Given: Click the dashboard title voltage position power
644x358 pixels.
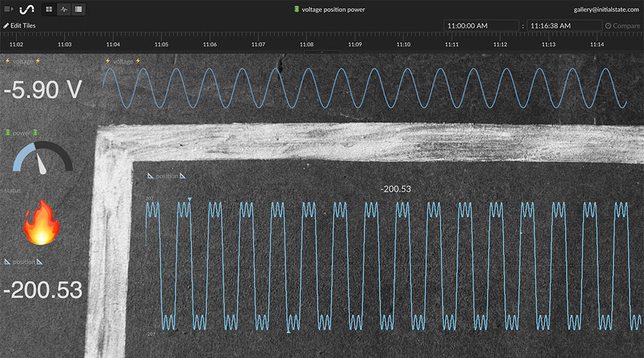Looking at the screenshot, I should (333, 9).
